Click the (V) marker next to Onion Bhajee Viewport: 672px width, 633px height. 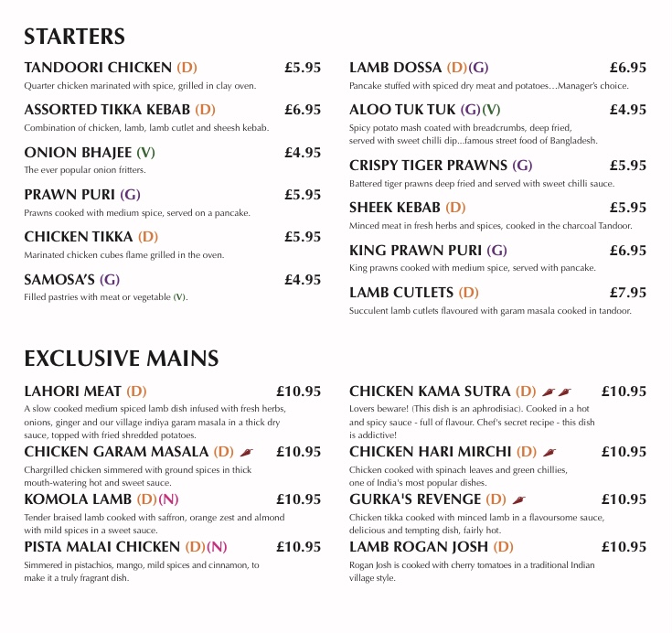[x=145, y=153]
